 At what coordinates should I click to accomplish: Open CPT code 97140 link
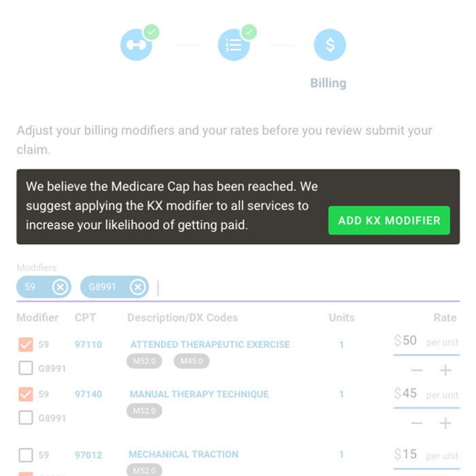tap(88, 394)
